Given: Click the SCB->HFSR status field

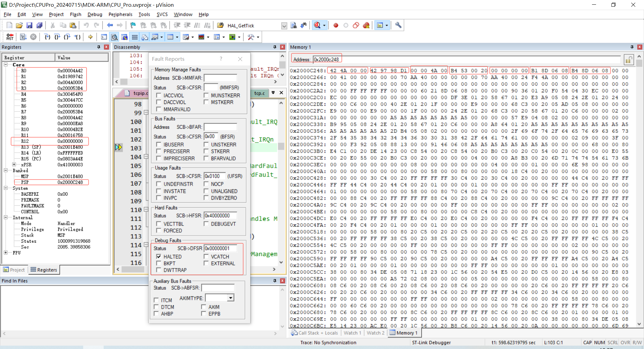Looking at the screenshot, I should click(220, 215).
